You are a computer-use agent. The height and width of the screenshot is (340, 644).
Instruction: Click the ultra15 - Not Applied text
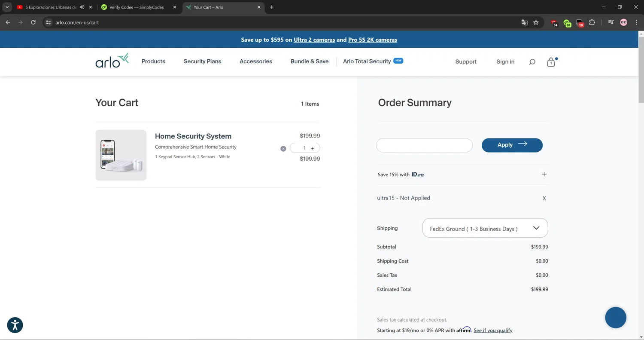(x=404, y=198)
